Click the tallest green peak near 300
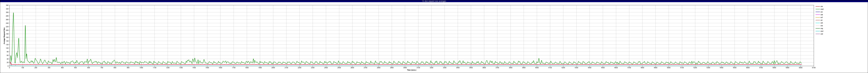 tap(13, 13)
